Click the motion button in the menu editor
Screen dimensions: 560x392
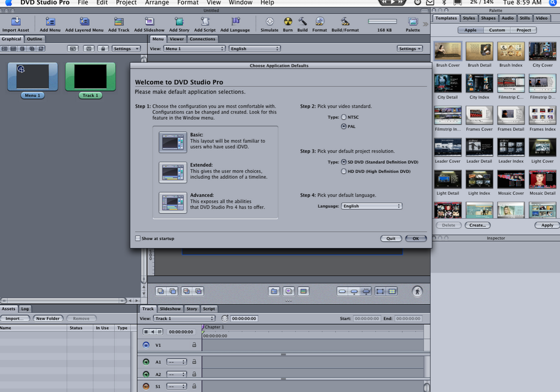point(417,291)
